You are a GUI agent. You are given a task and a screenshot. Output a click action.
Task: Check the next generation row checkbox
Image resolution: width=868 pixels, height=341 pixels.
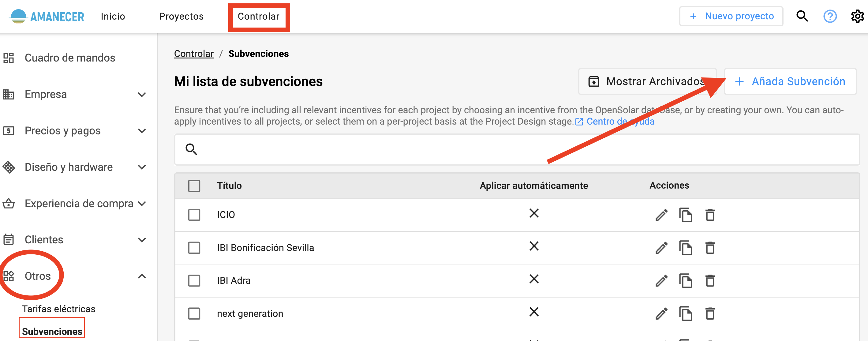click(194, 314)
